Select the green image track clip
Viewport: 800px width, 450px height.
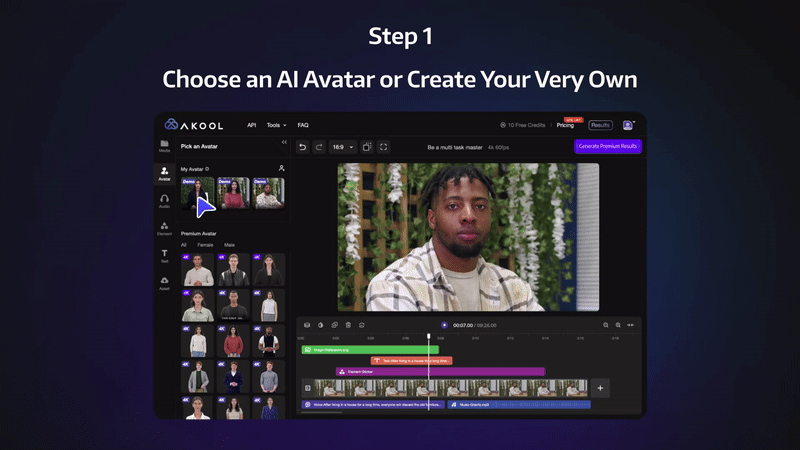coord(370,350)
